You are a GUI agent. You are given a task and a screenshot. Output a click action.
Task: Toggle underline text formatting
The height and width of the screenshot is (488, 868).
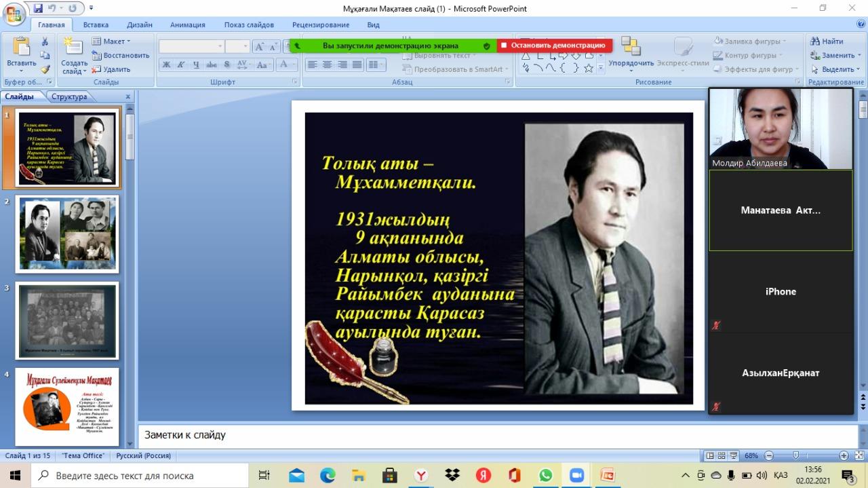click(x=196, y=65)
